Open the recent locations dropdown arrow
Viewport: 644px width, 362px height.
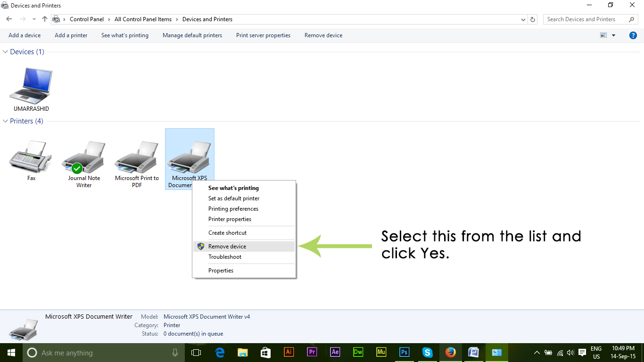tap(34, 19)
